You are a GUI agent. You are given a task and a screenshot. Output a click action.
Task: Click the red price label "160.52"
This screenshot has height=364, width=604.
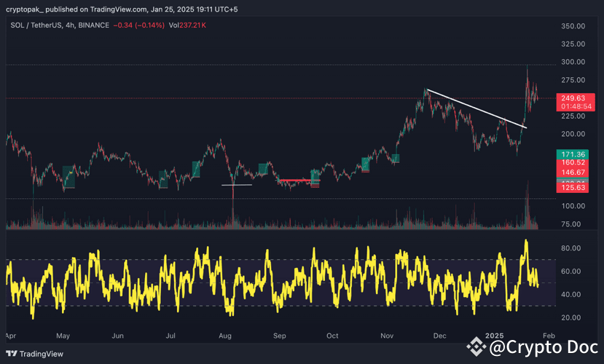pyautogui.click(x=573, y=163)
